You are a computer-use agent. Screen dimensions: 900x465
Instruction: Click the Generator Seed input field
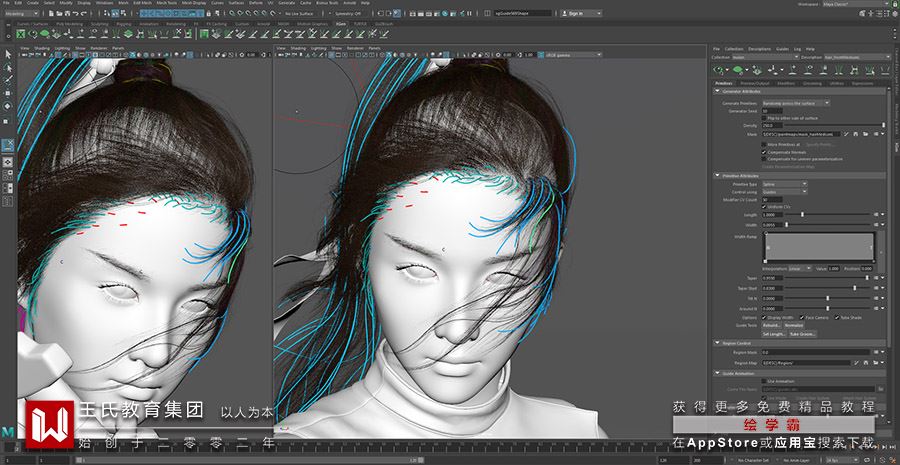point(772,111)
